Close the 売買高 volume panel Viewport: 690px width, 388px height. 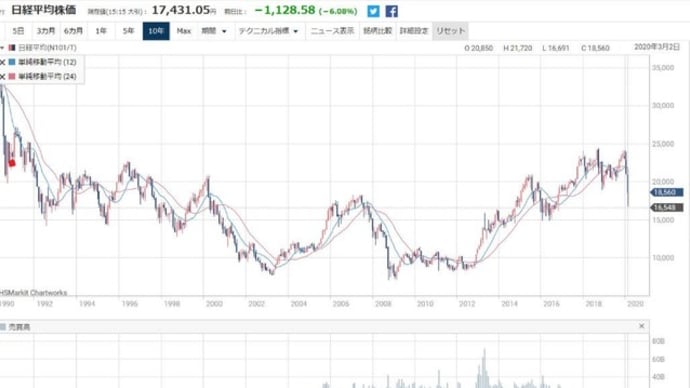coord(642,326)
